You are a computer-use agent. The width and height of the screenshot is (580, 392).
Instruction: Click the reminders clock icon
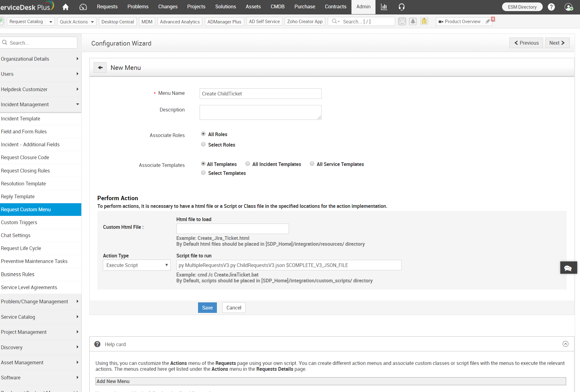click(x=402, y=21)
